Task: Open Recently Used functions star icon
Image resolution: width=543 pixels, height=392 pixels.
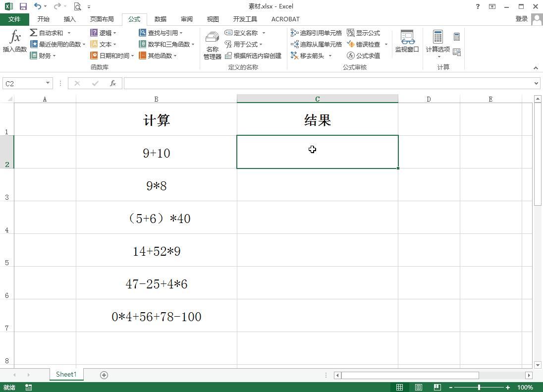Action: tap(34, 44)
